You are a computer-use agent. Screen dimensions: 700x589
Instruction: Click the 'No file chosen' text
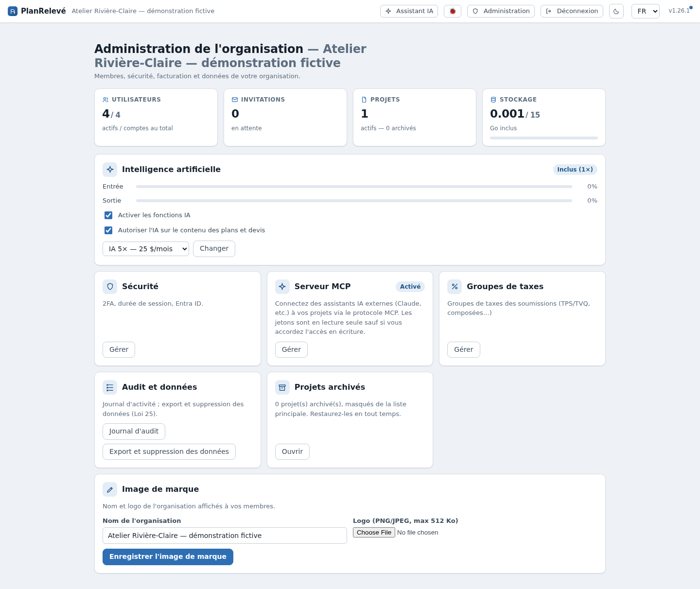418,533
